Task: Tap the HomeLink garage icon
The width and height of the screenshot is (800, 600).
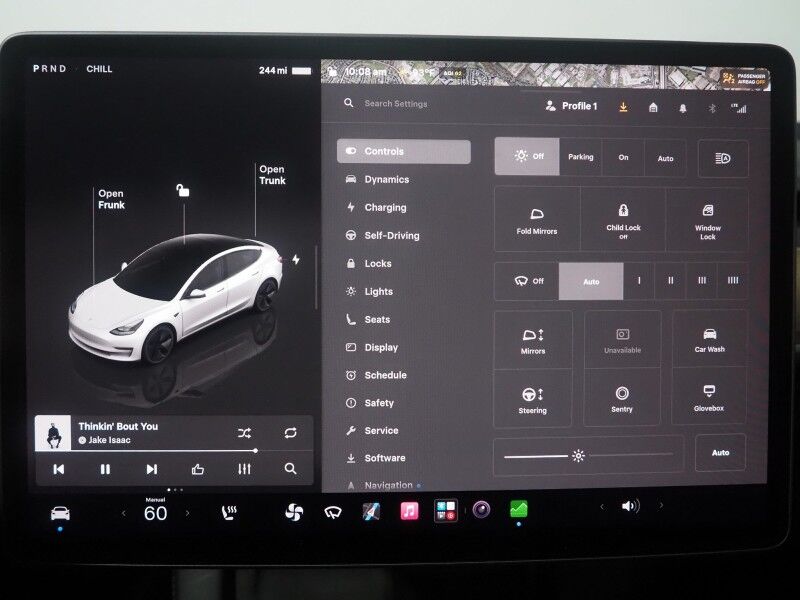Action: [x=653, y=108]
